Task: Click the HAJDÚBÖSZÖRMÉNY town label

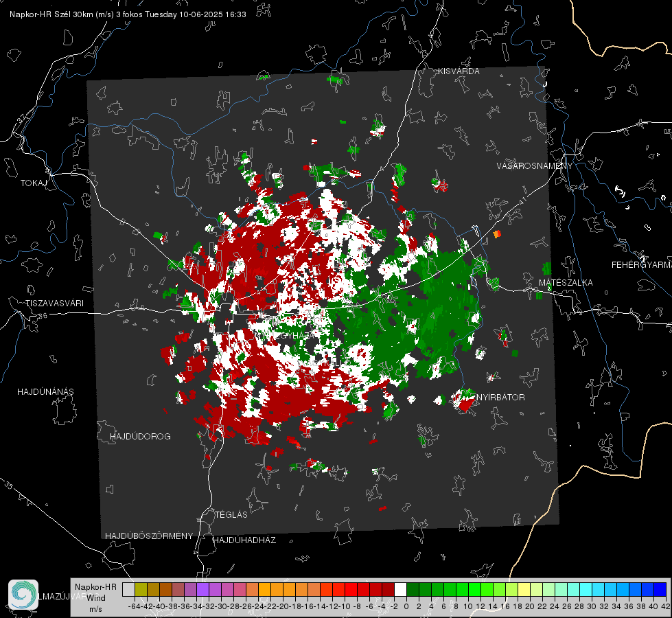Action: pyautogui.click(x=149, y=536)
